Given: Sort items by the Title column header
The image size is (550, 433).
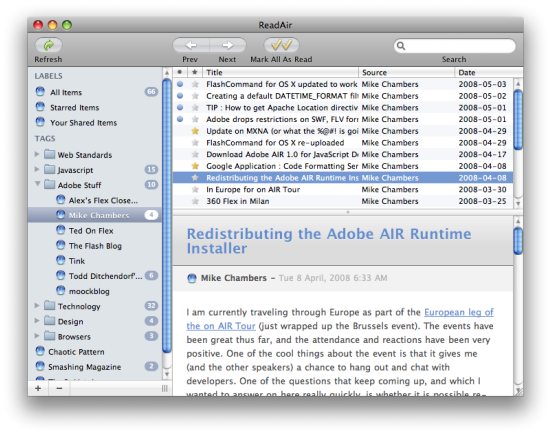Looking at the screenshot, I should click(281, 72).
